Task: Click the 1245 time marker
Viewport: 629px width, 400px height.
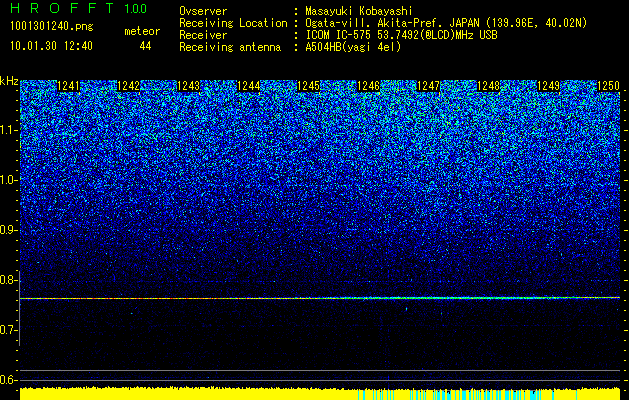Action: coord(308,86)
